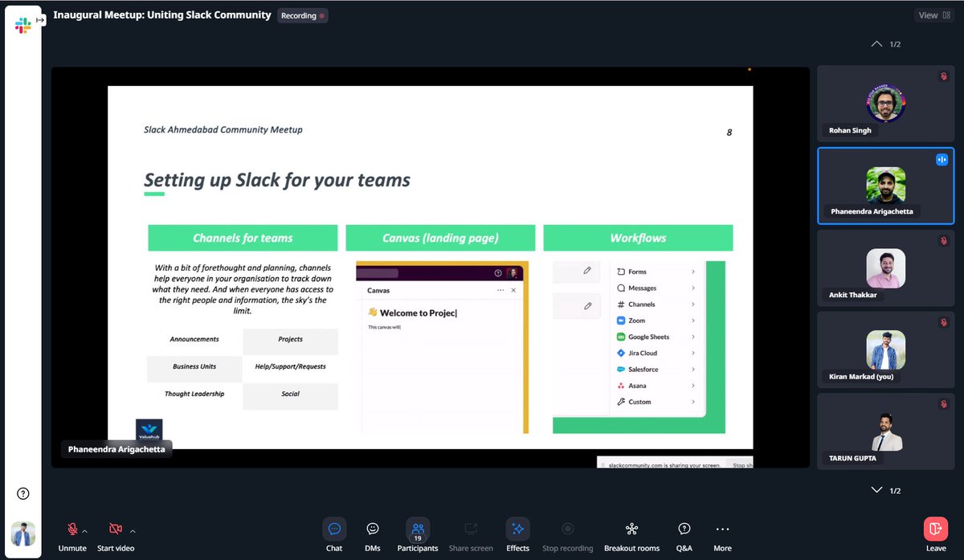Change layout with the View button

[936, 15]
